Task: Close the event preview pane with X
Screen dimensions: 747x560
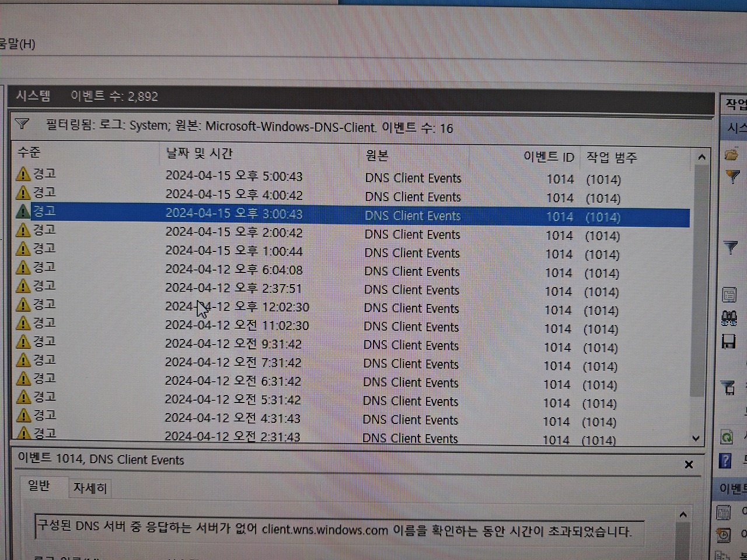Action: 689,464
